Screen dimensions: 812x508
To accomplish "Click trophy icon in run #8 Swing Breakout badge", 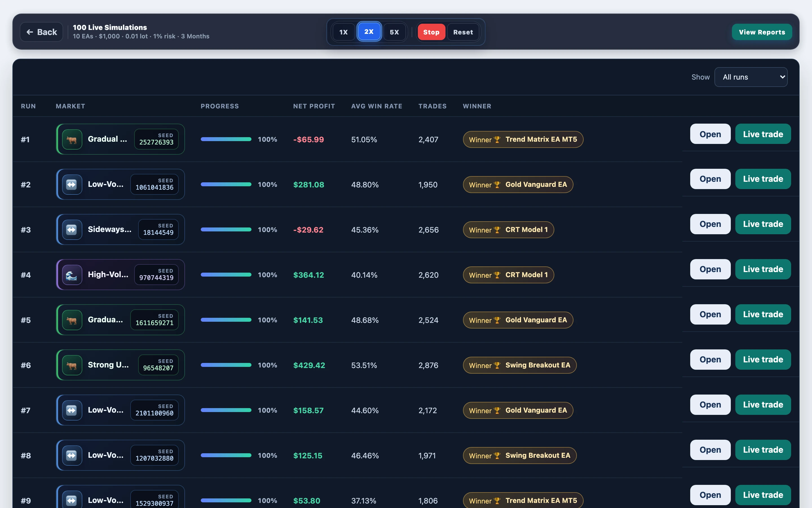I will (x=497, y=456).
